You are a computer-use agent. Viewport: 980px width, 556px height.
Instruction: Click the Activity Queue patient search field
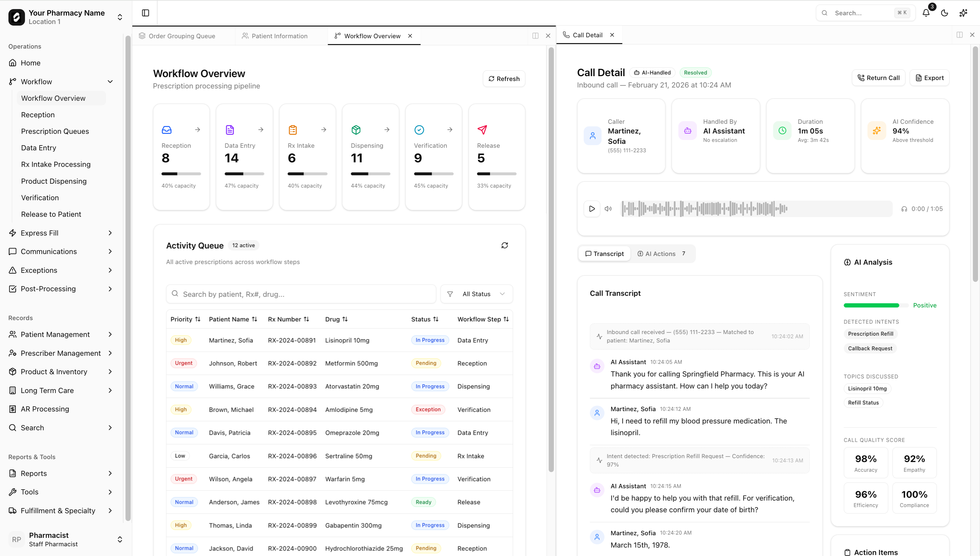(301, 294)
